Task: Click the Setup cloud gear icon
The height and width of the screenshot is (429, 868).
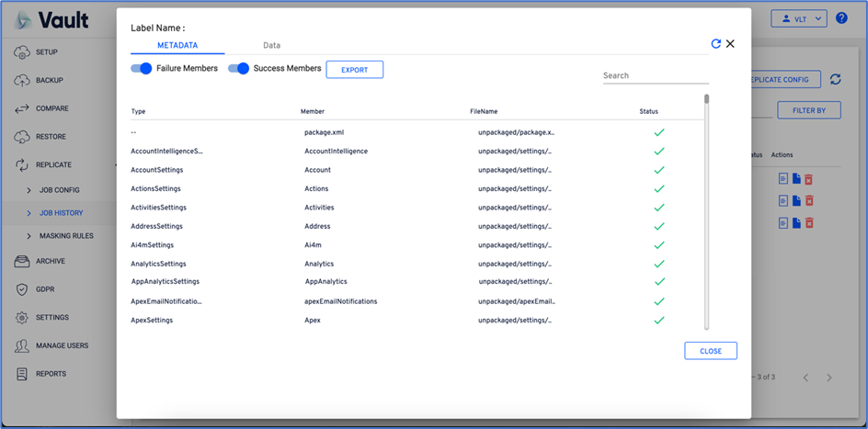Action: click(22, 51)
